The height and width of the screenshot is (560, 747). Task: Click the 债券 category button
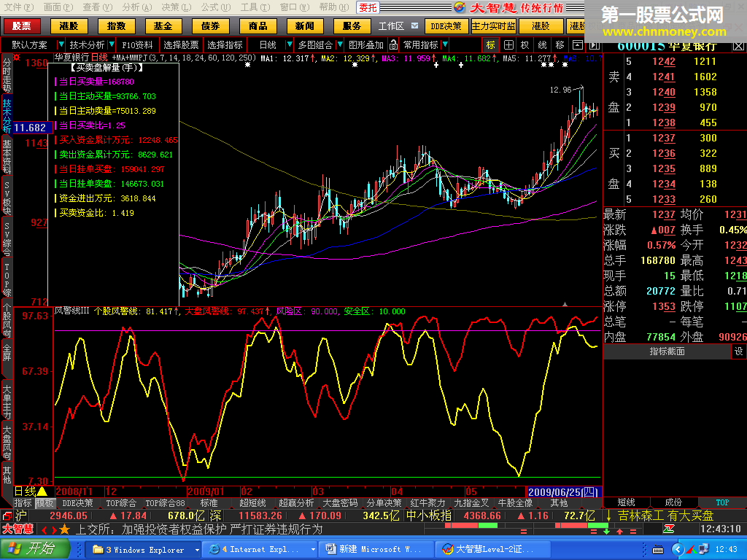(211, 26)
